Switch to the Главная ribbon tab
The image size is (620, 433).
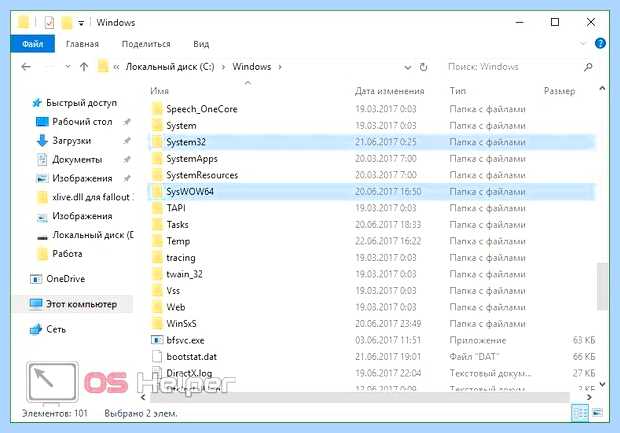[x=82, y=44]
